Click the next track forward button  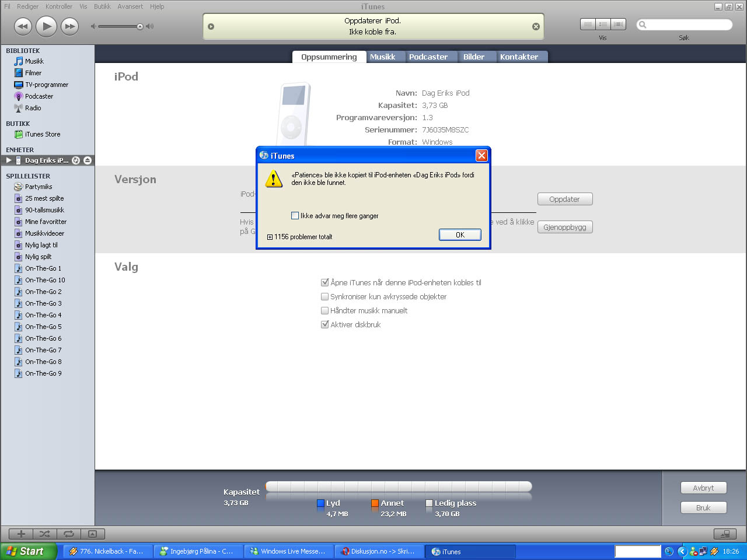coord(70,26)
